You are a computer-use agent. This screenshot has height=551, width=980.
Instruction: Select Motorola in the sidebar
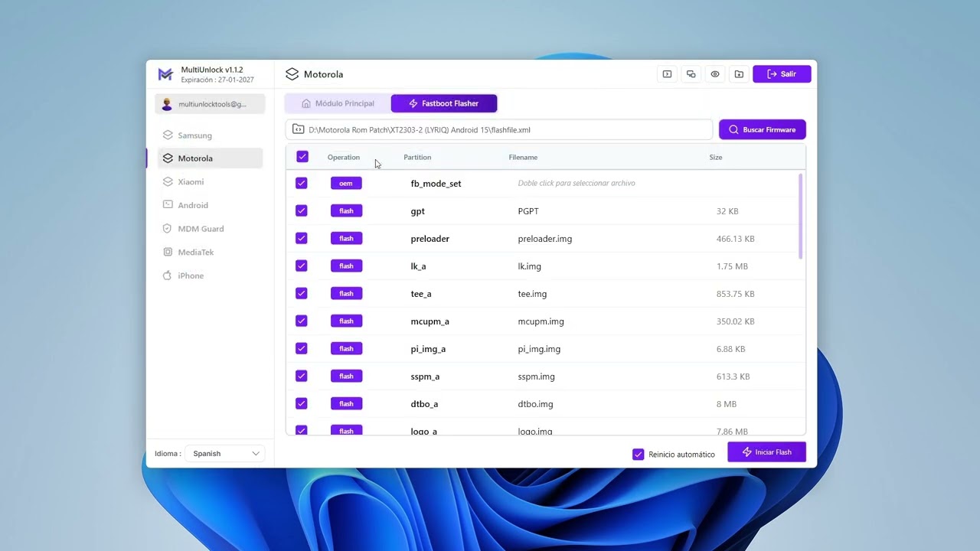coord(210,158)
